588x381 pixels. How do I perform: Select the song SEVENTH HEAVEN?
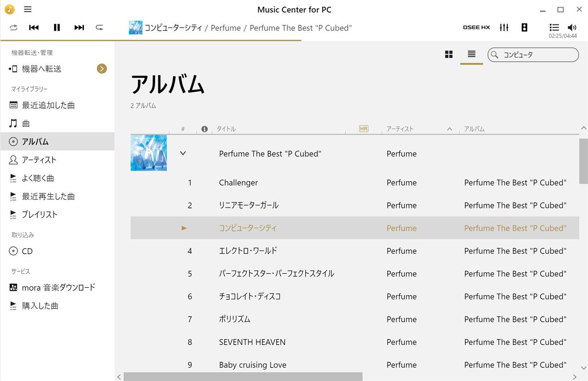[x=252, y=342]
